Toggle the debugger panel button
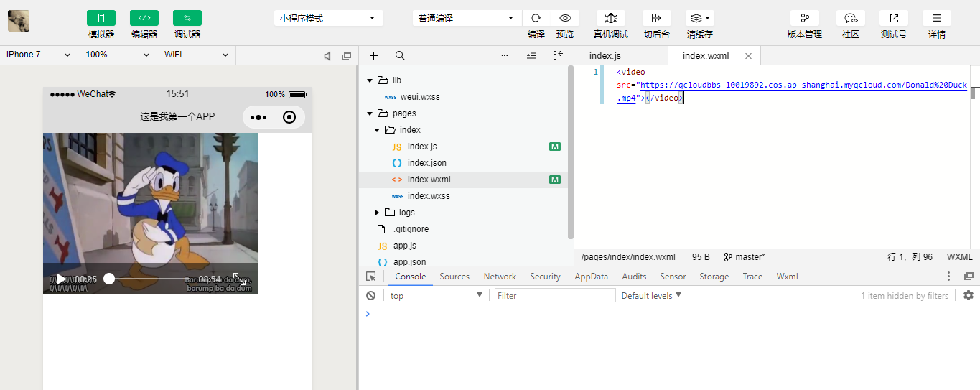 tap(187, 18)
